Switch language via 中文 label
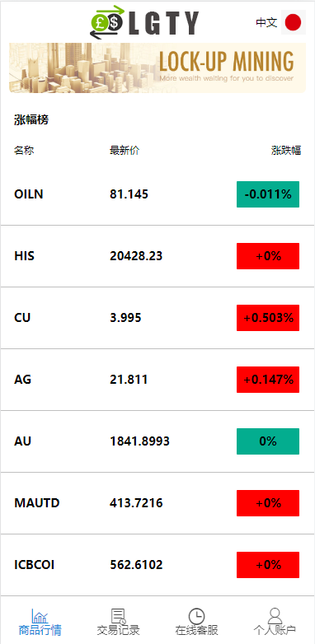The height and width of the screenshot is (644, 315). pos(266,22)
